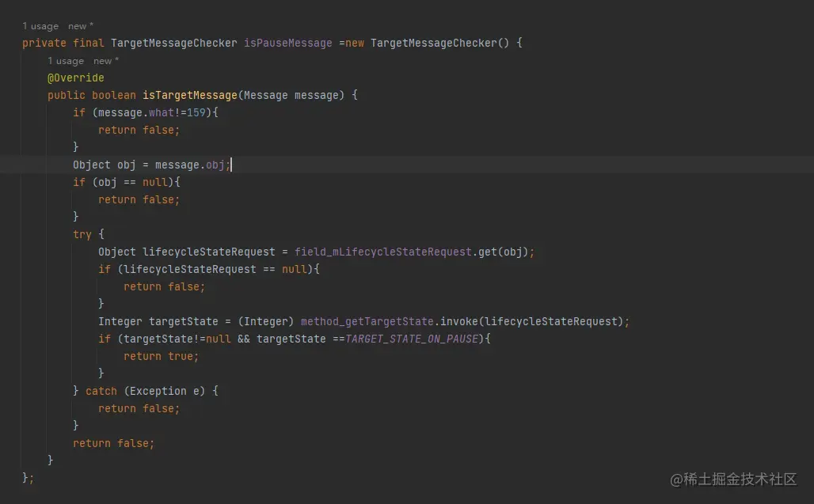
Task: Click 'message.what' in the if condition
Action: (136, 112)
